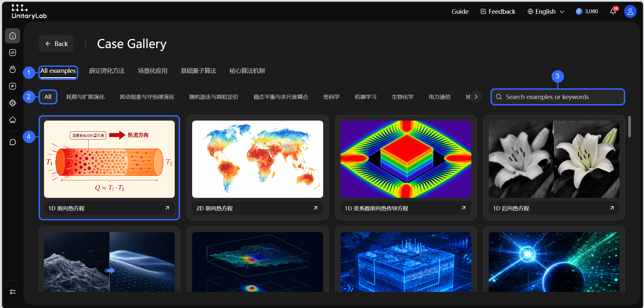Filter by 电力通信
The width and height of the screenshot is (644, 308).
(x=439, y=97)
